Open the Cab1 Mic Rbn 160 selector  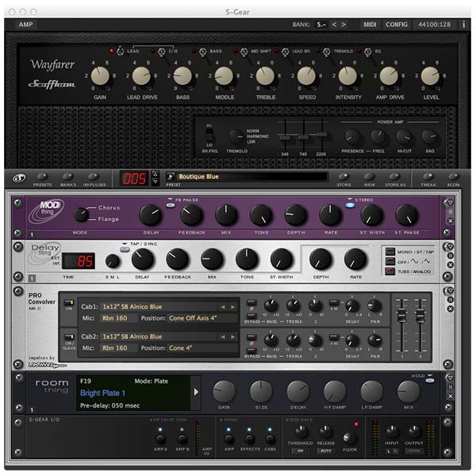tap(118, 318)
